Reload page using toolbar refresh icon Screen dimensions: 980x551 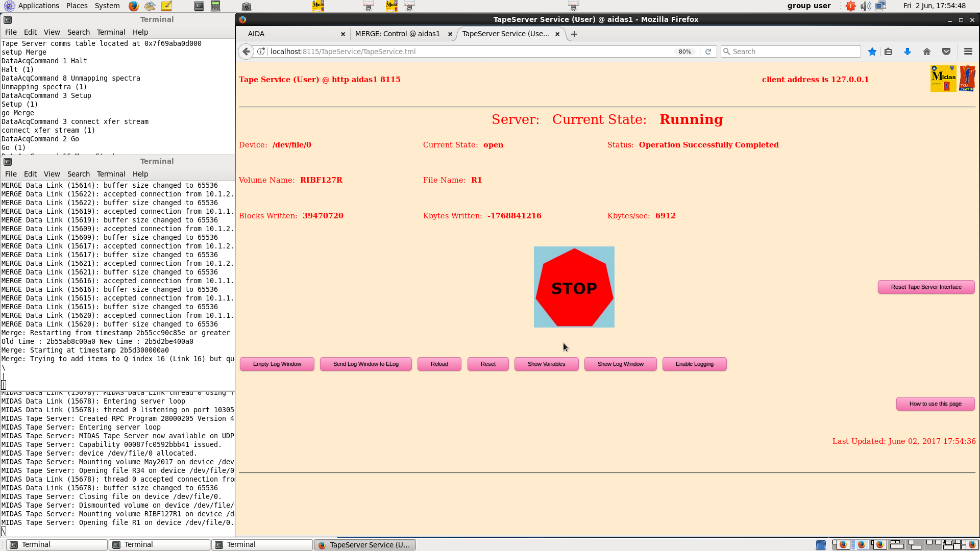click(x=708, y=52)
